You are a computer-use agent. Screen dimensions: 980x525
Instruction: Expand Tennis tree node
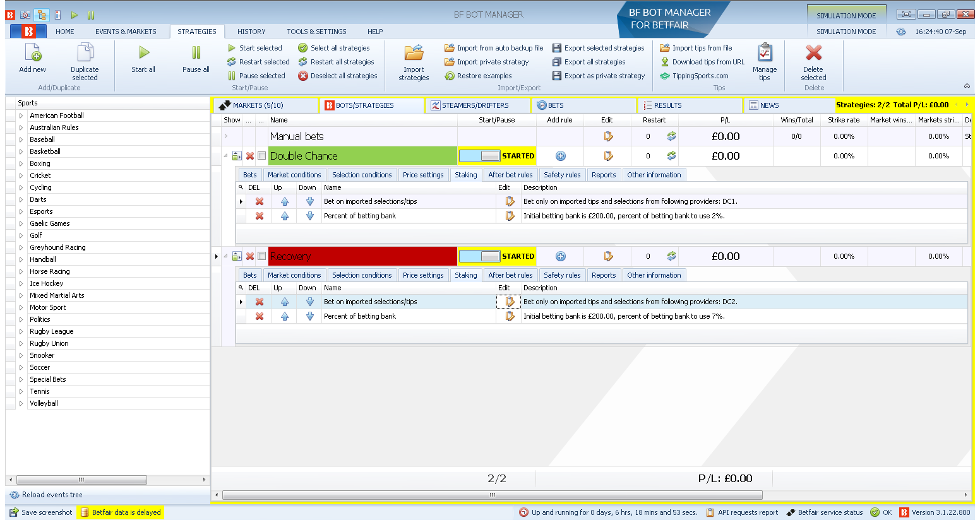21,391
